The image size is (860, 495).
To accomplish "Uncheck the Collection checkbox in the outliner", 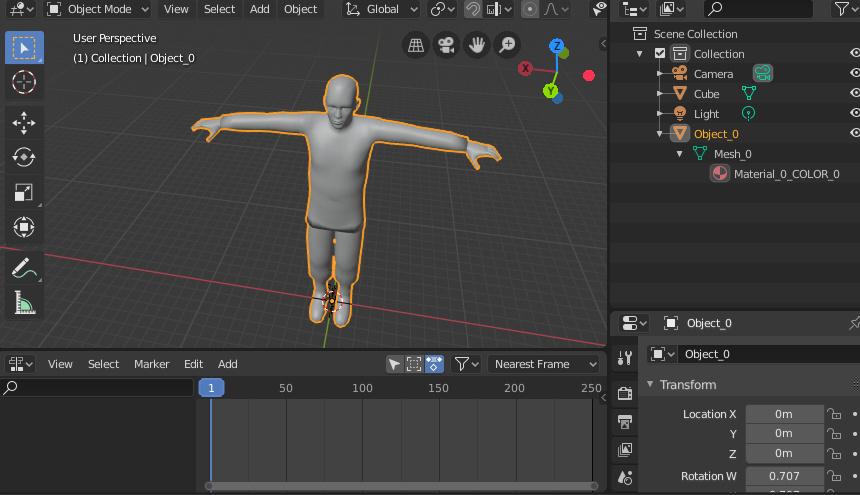I will pos(660,54).
